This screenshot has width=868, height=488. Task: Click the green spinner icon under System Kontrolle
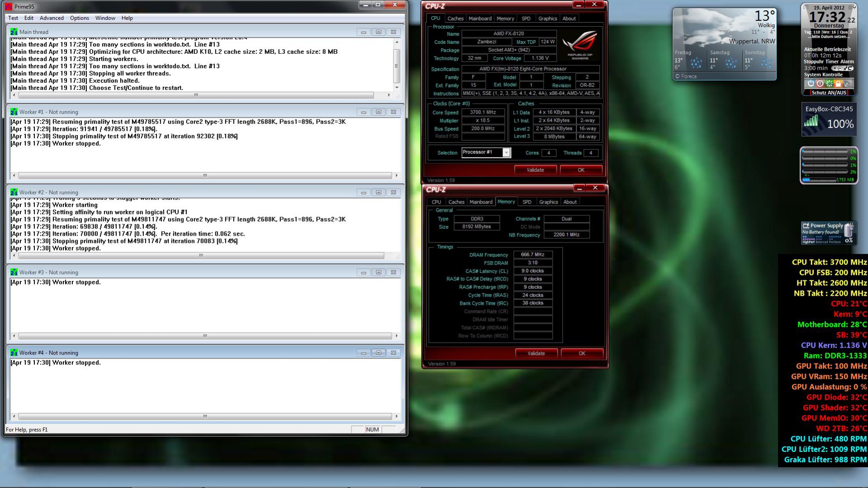point(829,83)
